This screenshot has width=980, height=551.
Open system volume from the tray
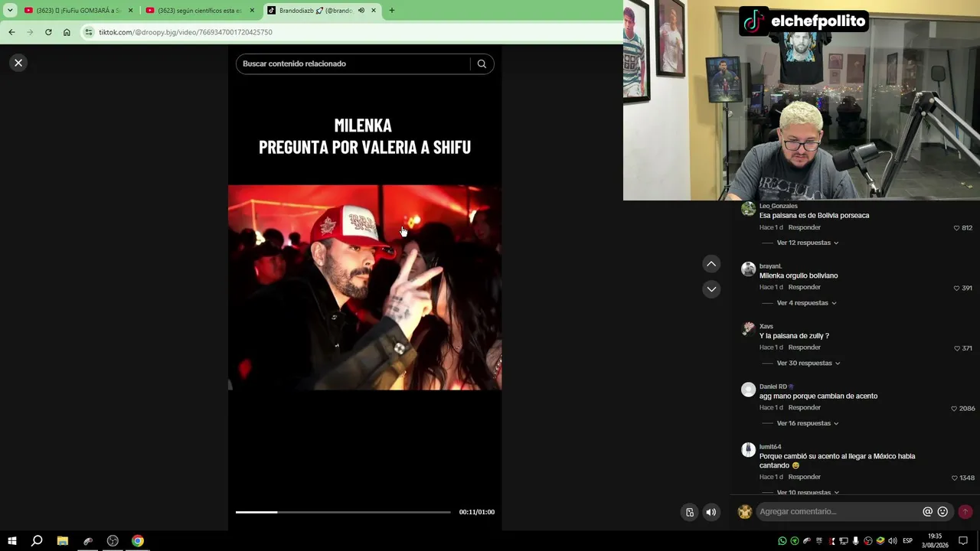pyautogui.click(x=893, y=541)
